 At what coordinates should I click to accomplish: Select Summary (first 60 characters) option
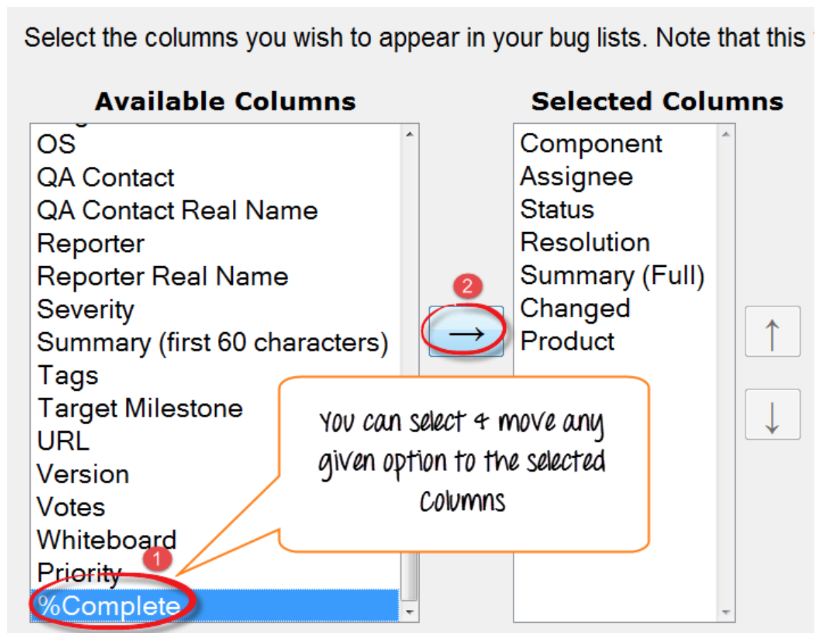pos(212,342)
